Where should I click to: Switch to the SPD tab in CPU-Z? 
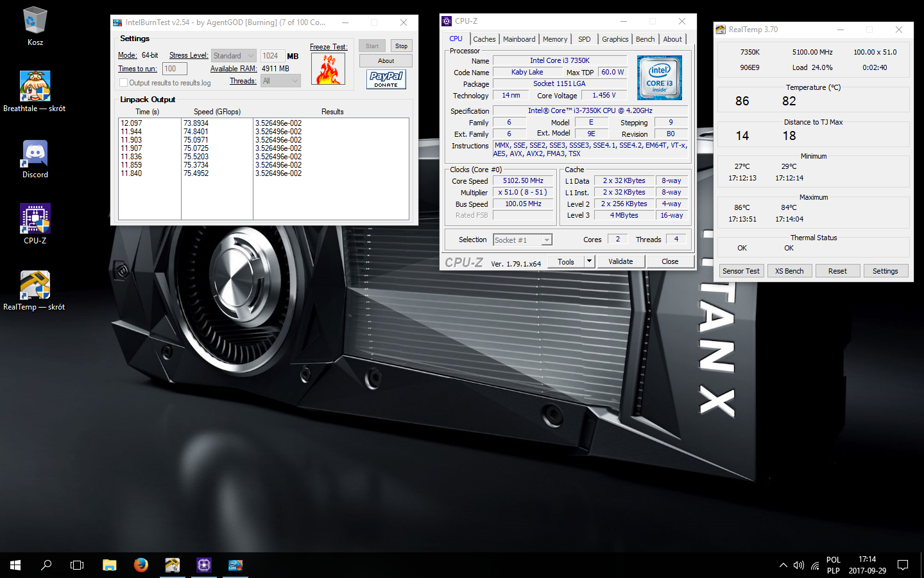585,39
